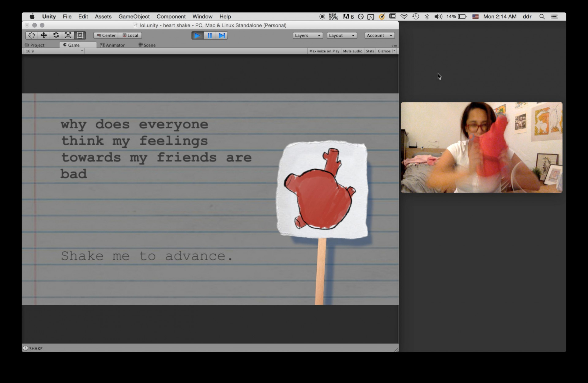Toggle Maximize on Play
Viewport: 588px width, 383px height.
click(324, 51)
